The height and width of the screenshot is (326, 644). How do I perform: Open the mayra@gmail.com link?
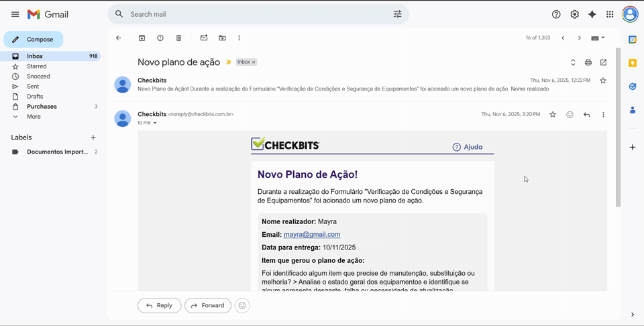[x=312, y=235]
